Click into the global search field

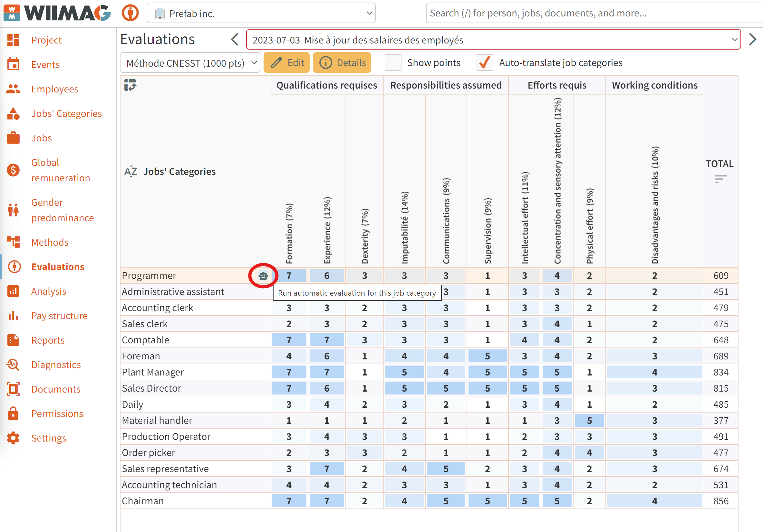pyautogui.click(x=595, y=13)
